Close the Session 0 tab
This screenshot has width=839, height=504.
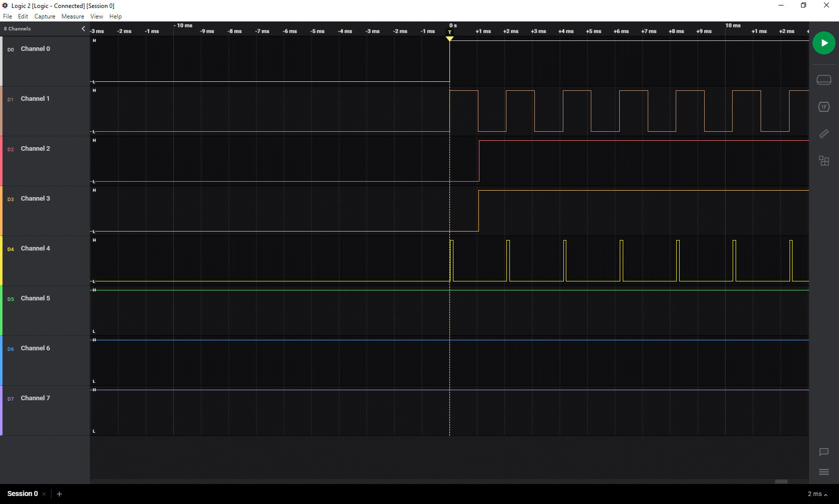(x=44, y=494)
